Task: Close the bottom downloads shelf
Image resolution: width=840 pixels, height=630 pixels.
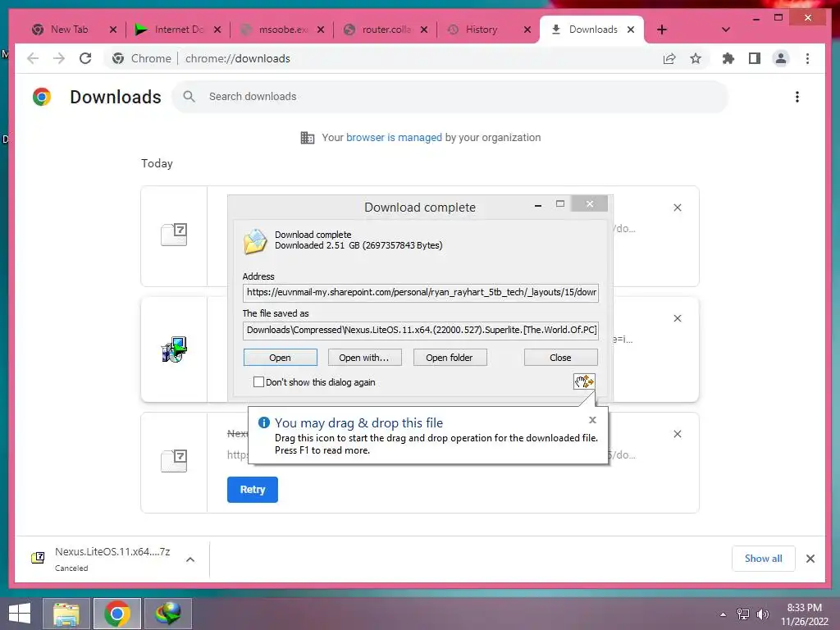Action: pyautogui.click(x=810, y=559)
